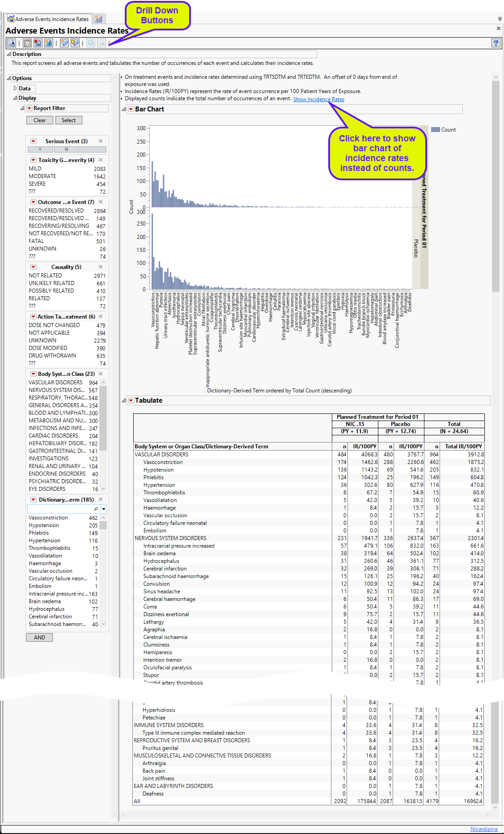Image resolution: width=504 pixels, height=834 pixels.
Task: Expand the Data options section
Action: 16,89
